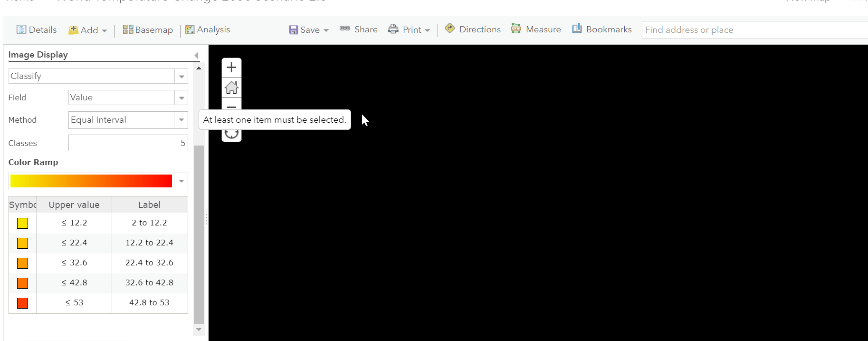868x341 pixels.
Task: Click the swatch for 32.6 to 42.8
Action: tap(22, 283)
